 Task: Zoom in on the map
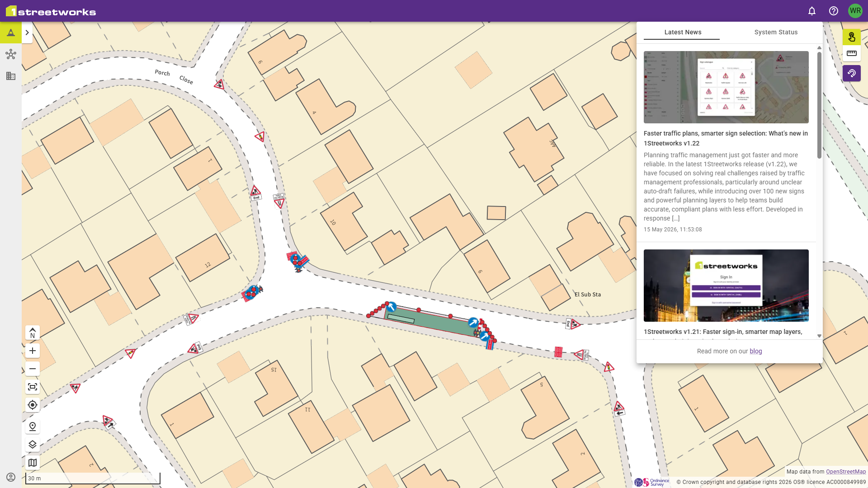pos(33,351)
